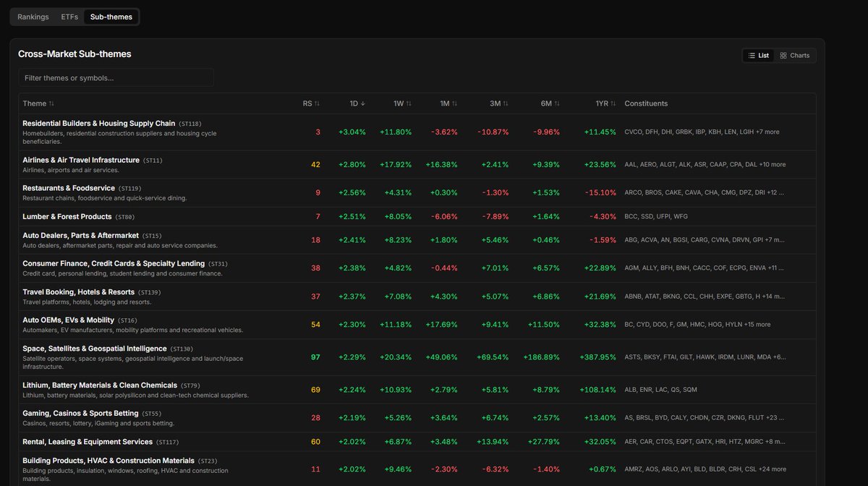Image resolution: width=868 pixels, height=486 pixels.
Task: Expand '+23' constituents for Gaming, Casinos
Action: click(x=775, y=418)
